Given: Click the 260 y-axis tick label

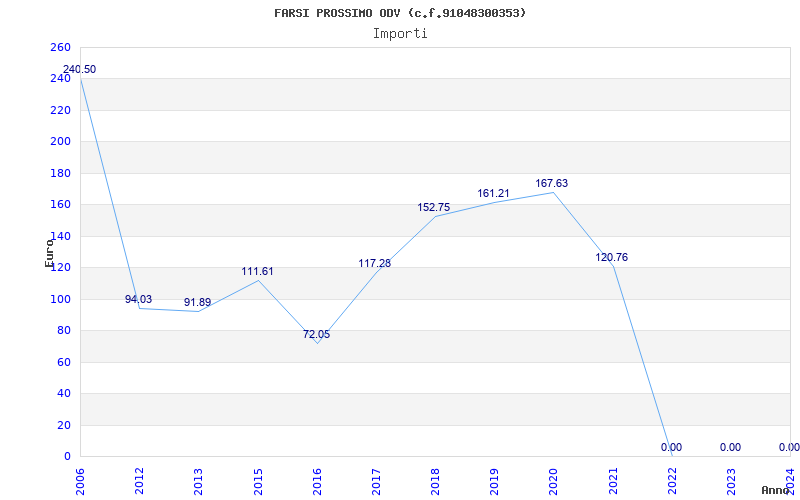Looking at the screenshot, I should click(60, 47).
